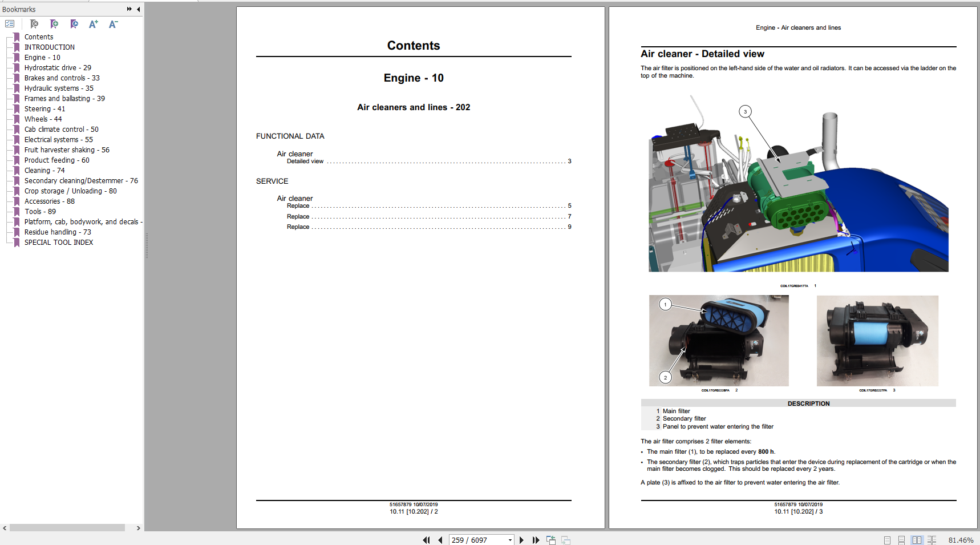Open Secondary cleaning/Destemmer - 76 bookmark
Screen dimensions: 980x545
click(x=81, y=181)
